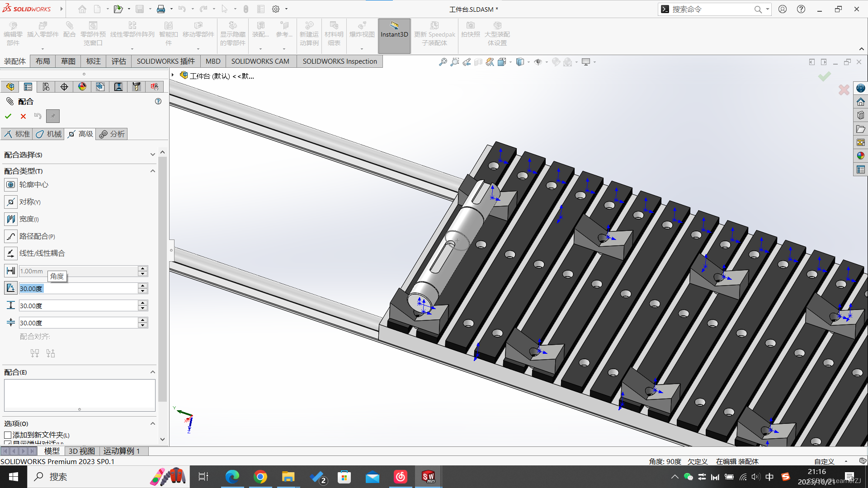Viewport: 868px width, 488px height.
Task: Collapse the 配合类型 section
Action: click(x=152, y=171)
